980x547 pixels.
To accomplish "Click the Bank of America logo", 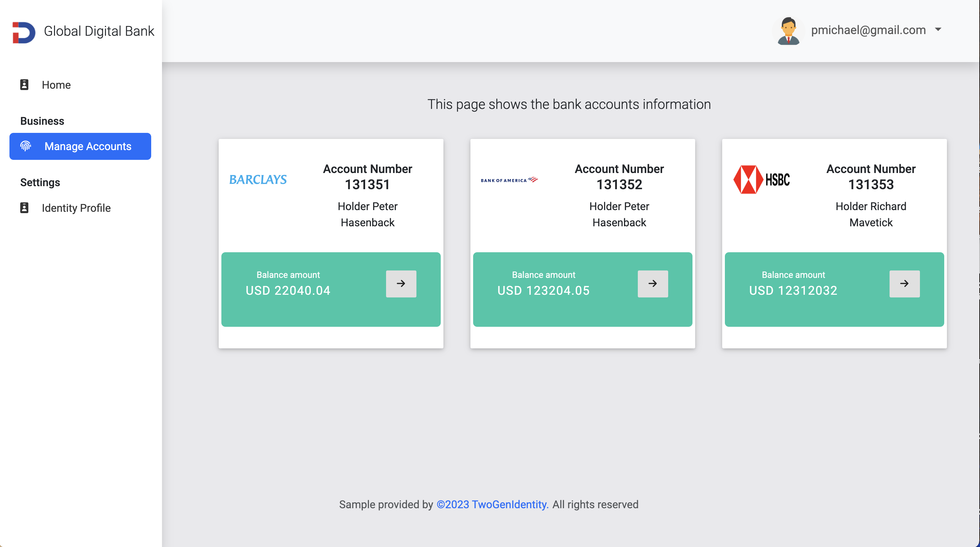I will [509, 180].
